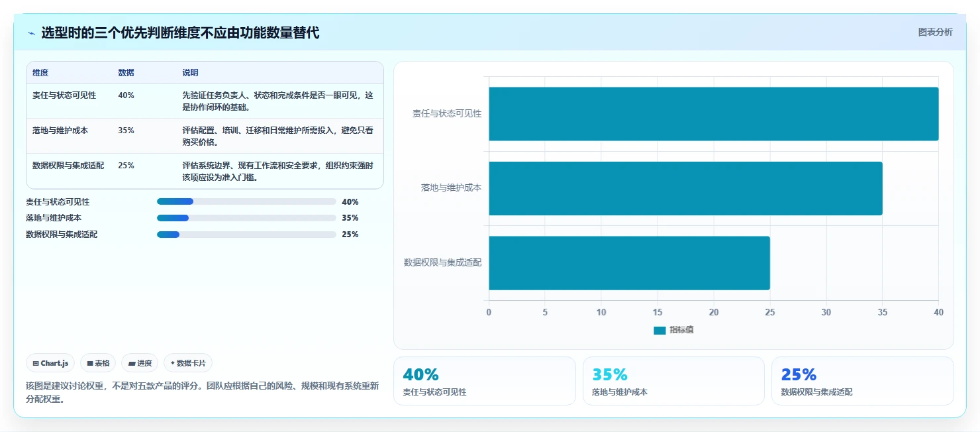Toggle the 指标值 legend swatch
Screen dimensions: 980x432
[x=660, y=330]
